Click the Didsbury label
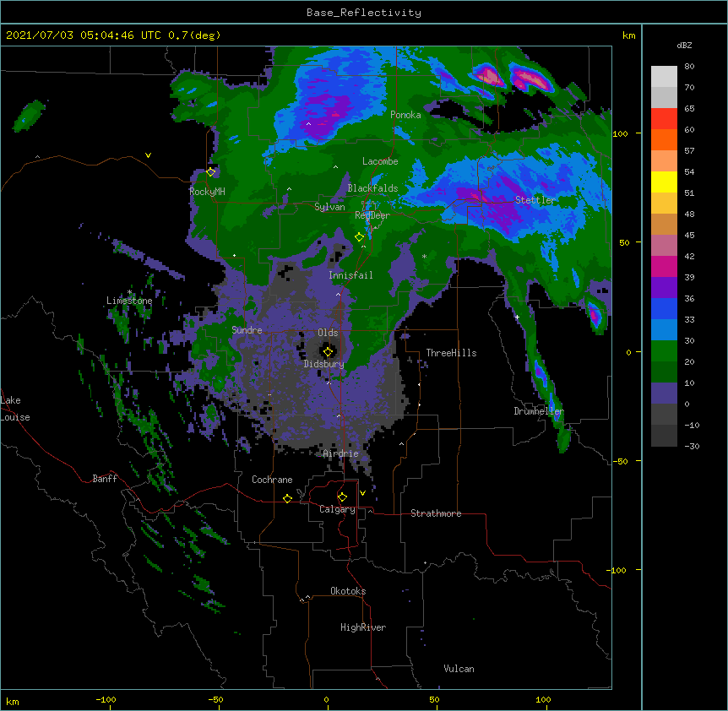 coord(323,364)
